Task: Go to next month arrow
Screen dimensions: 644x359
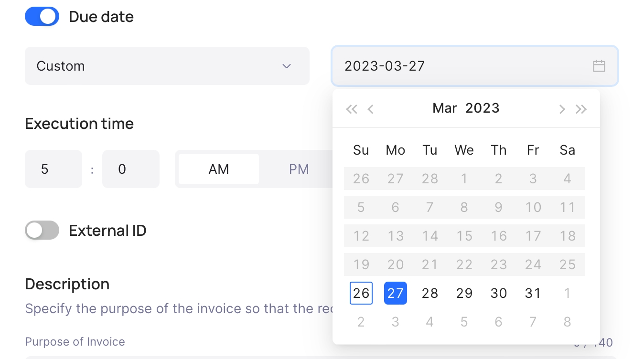Action: click(x=562, y=109)
